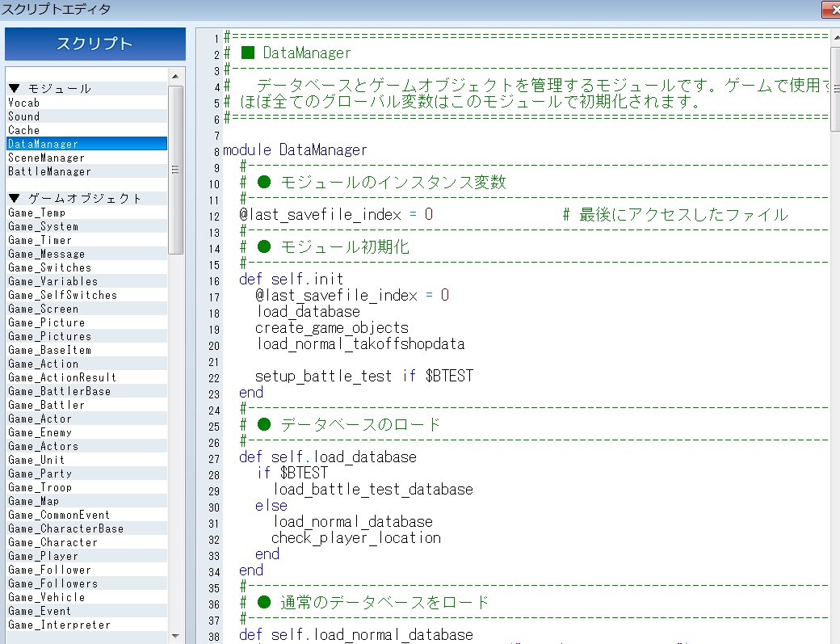The width and height of the screenshot is (840, 644).
Task: Click 'setup_battle_test if $BTEST' line
Action: coord(364,376)
